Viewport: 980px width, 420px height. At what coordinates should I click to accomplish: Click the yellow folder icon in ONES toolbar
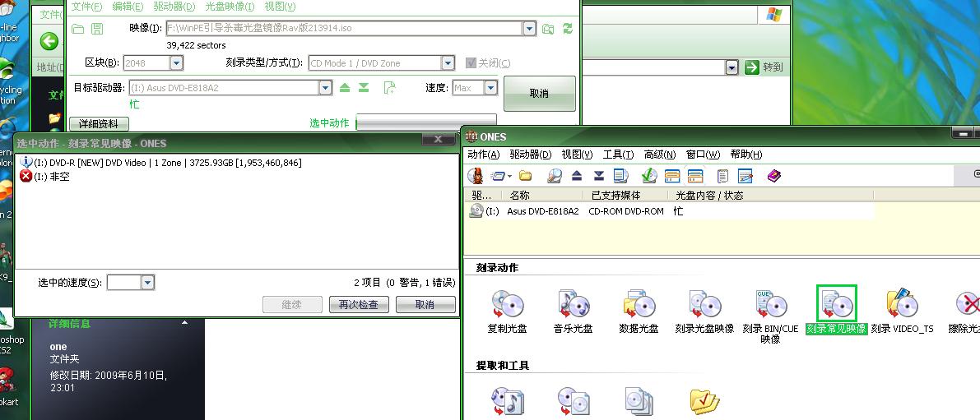tap(525, 176)
